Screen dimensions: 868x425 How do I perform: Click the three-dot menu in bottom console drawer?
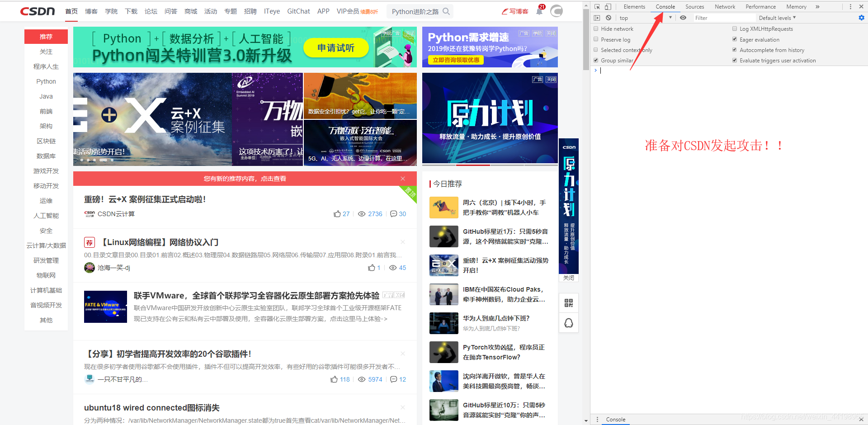coord(597,420)
